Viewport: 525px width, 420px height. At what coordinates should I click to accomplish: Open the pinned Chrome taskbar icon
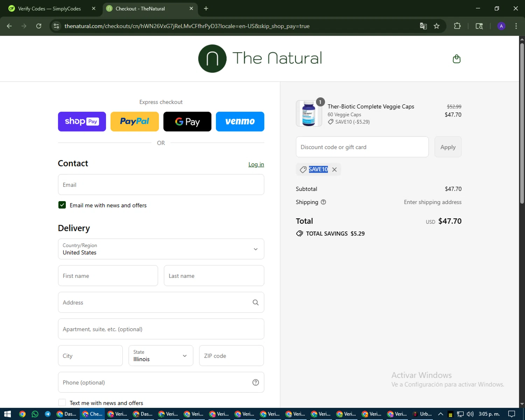point(22,414)
